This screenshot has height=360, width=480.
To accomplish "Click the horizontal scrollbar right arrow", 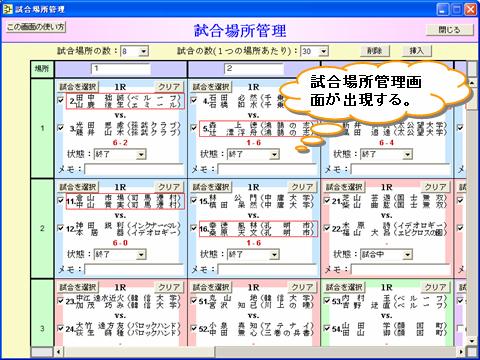I will [461, 351].
